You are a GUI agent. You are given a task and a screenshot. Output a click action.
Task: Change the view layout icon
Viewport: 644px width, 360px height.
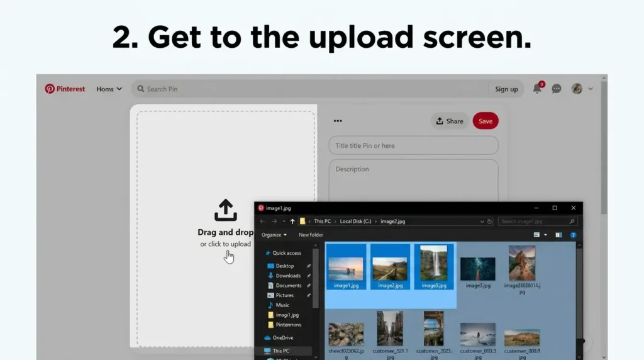tap(536, 235)
